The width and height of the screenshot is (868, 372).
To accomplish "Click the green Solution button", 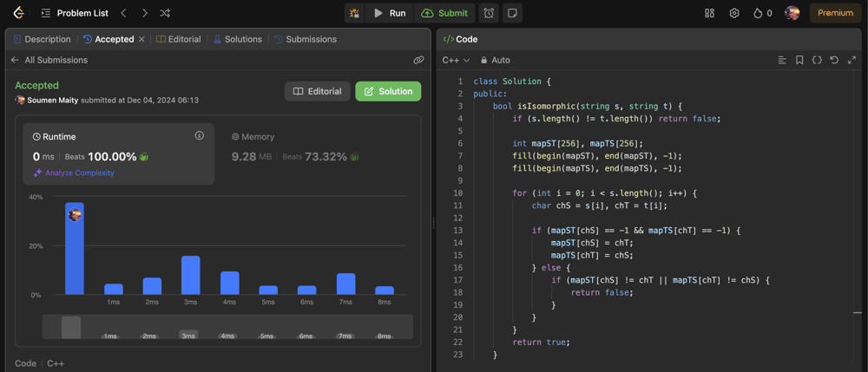I will coord(388,91).
